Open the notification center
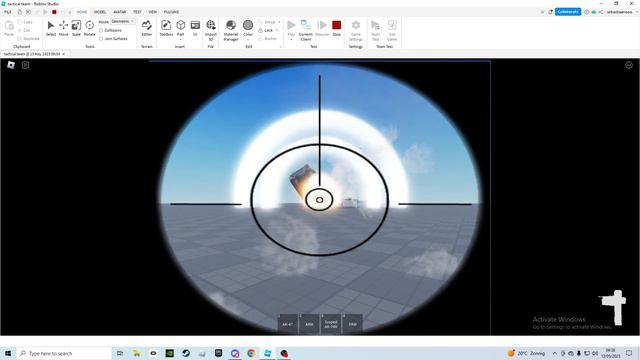The width and height of the screenshot is (640, 360). pos(629,353)
